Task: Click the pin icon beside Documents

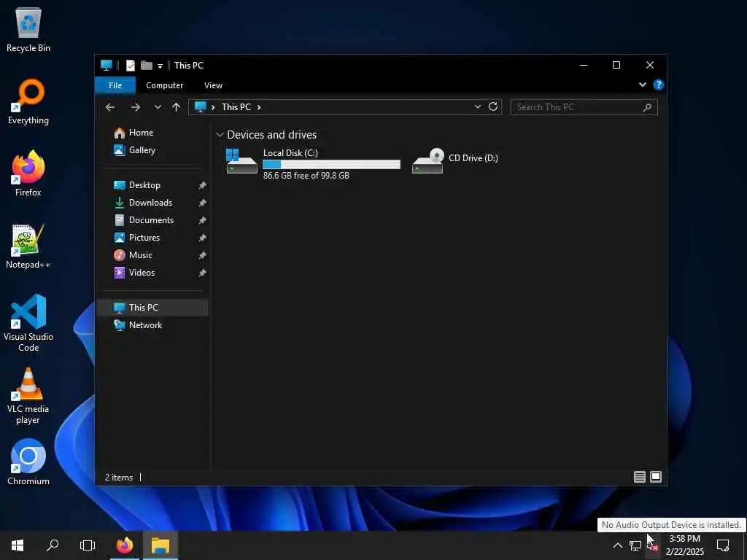Action: tap(203, 220)
